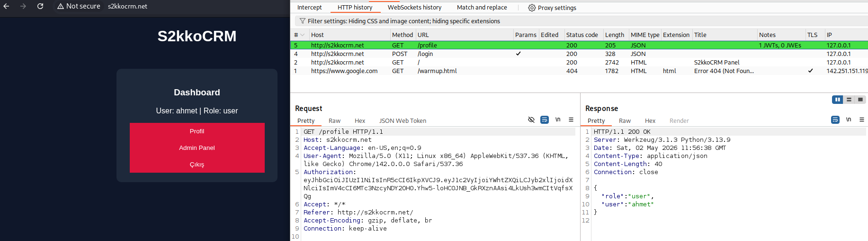Sort by Title column header
Viewport: 868px width, 241px height.
coord(725,35)
